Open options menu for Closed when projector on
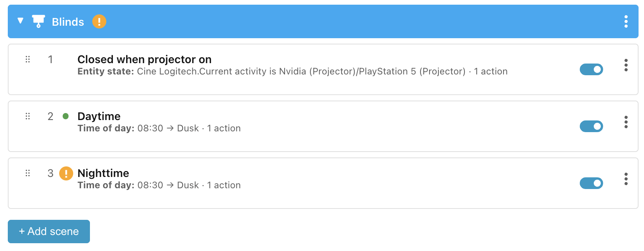The image size is (644, 251). pos(626,65)
